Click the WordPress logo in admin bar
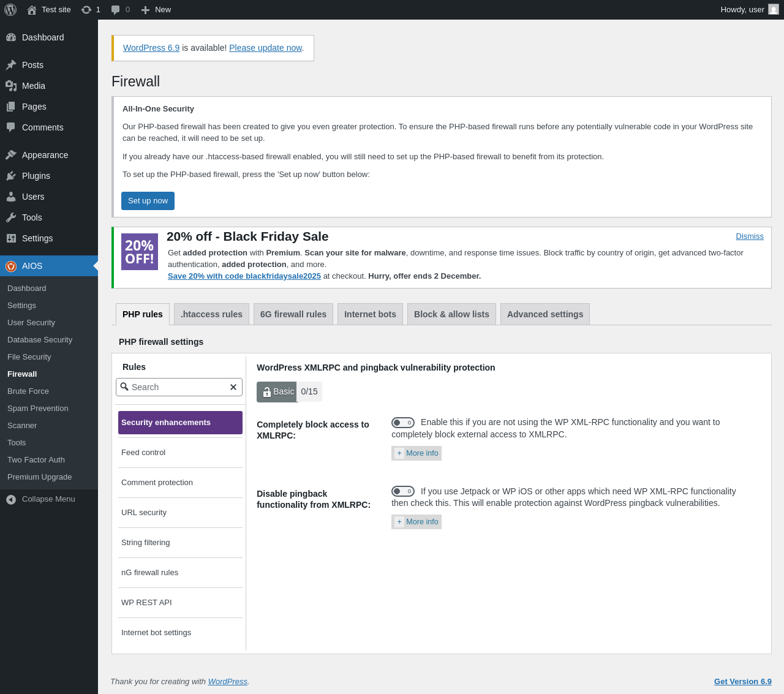Image resolution: width=784 pixels, height=694 pixels. pyautogui.click(x=10, y=10)
